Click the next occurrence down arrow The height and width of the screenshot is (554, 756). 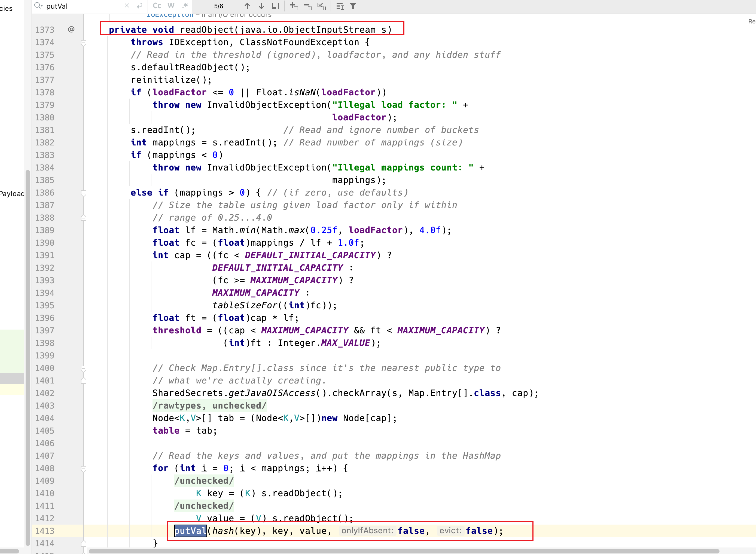point(261,6)
